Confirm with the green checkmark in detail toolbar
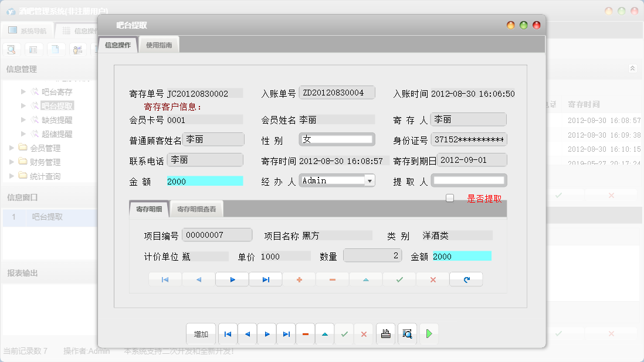Viewport: 644px width, 362px height. coord(399,279)
